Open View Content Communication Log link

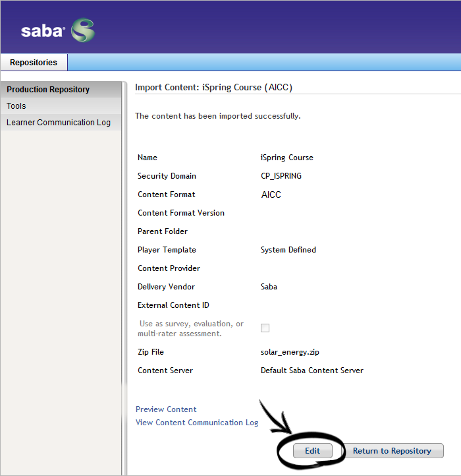pos(197,423)
